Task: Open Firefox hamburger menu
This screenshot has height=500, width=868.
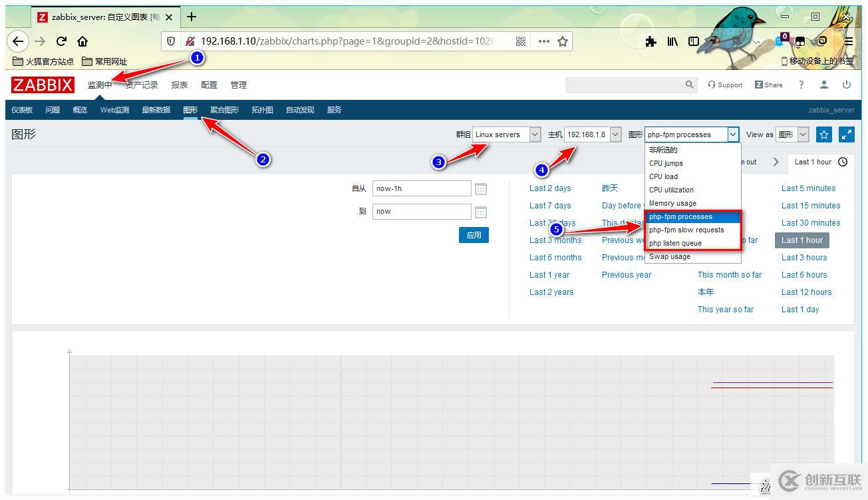Action: coord(848,41)
